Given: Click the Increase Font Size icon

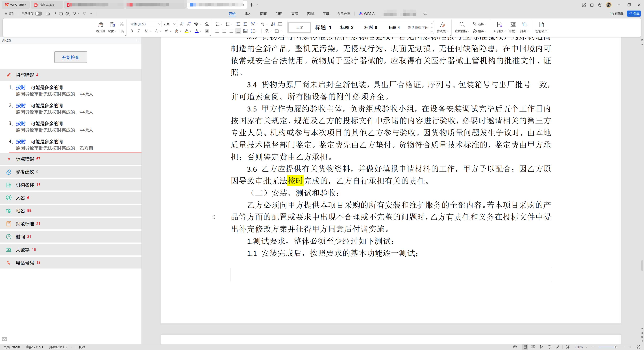Looking at the screenshot, I should click(x=182, y=24).
